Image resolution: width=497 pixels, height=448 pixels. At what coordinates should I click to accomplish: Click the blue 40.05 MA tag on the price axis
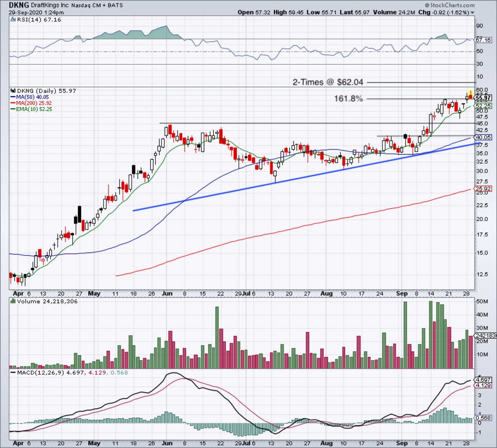483,137
